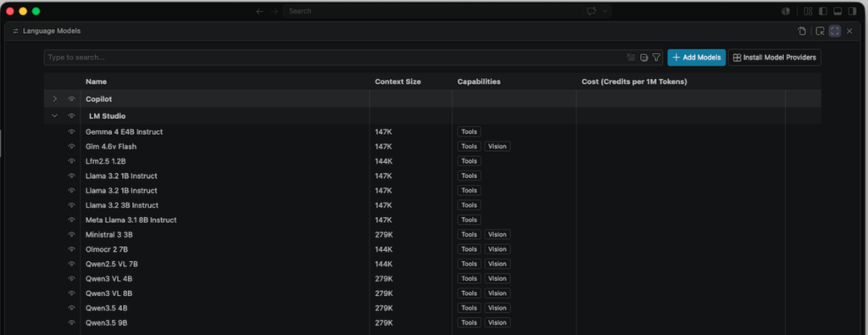
Task: Click the Add Models button
Action: tap(697, 58)
